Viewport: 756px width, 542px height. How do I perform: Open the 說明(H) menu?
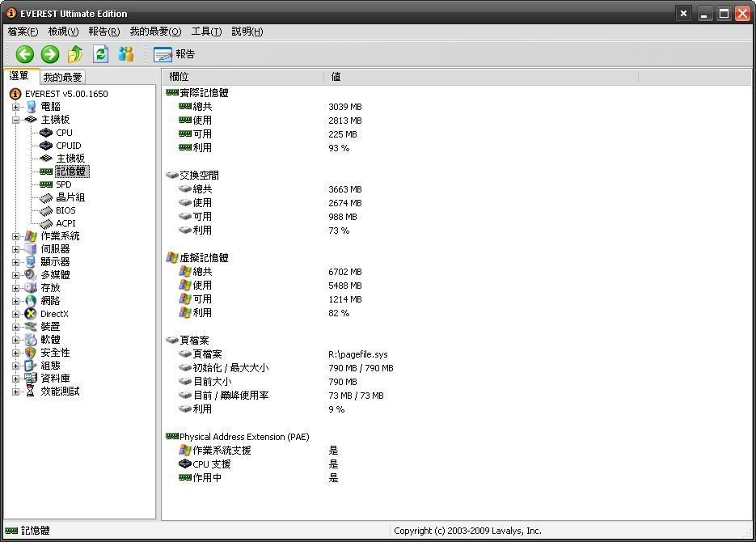coord(247,32)
